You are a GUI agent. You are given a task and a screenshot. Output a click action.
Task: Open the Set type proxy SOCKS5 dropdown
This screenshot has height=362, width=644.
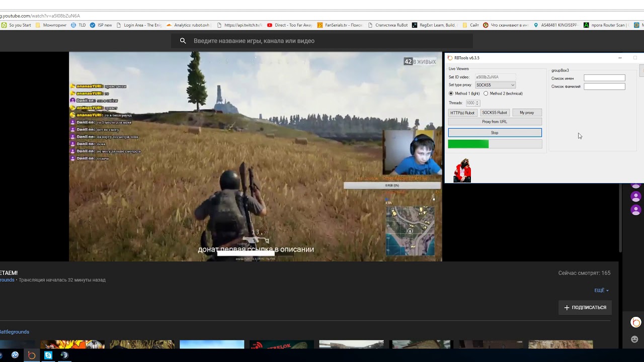(x=495, y=85)
